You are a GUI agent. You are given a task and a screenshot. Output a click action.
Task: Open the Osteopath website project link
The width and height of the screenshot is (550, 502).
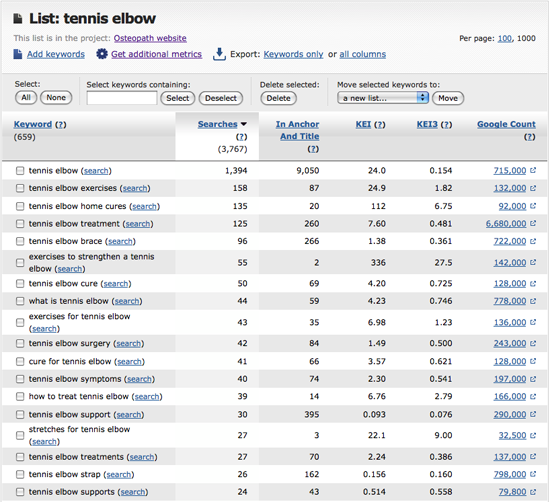(x=150, y=38)
